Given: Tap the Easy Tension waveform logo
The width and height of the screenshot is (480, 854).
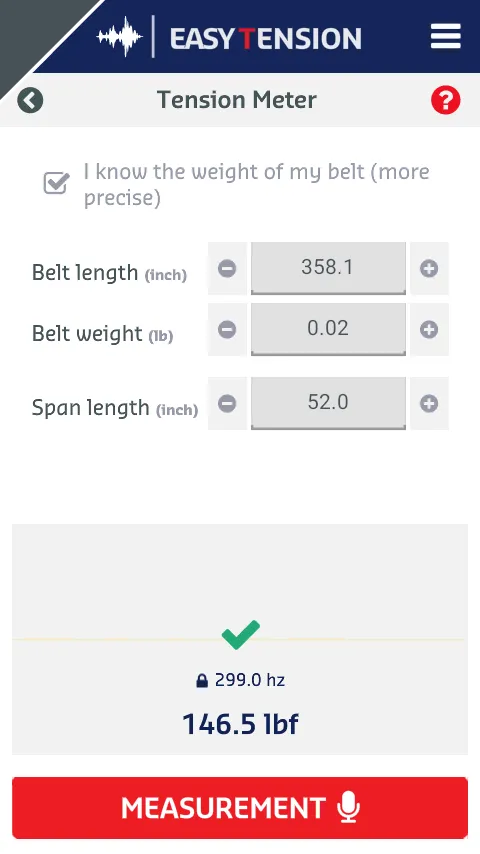Looking at the screenshot, I should point(120,37).
